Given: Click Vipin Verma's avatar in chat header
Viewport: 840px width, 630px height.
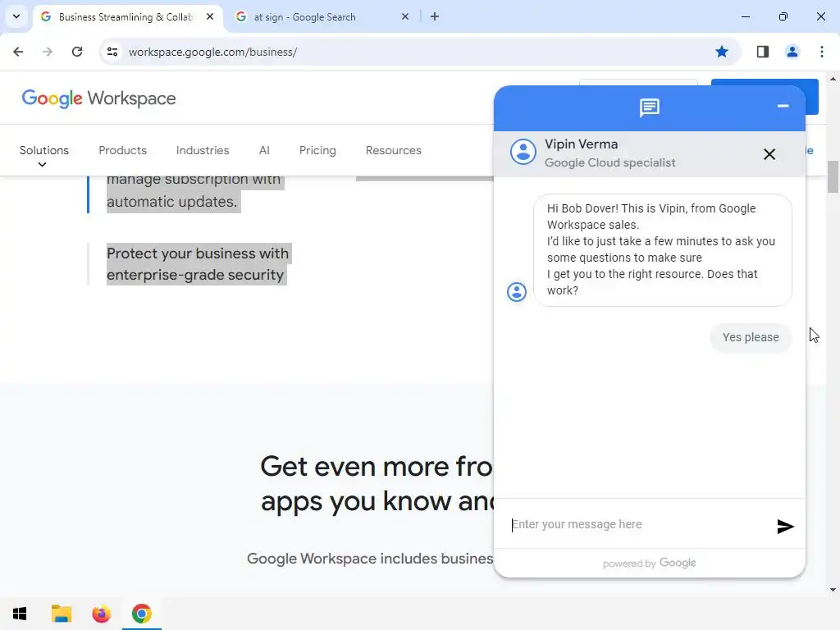Looking at the screenshot, I should click(523, 152).
